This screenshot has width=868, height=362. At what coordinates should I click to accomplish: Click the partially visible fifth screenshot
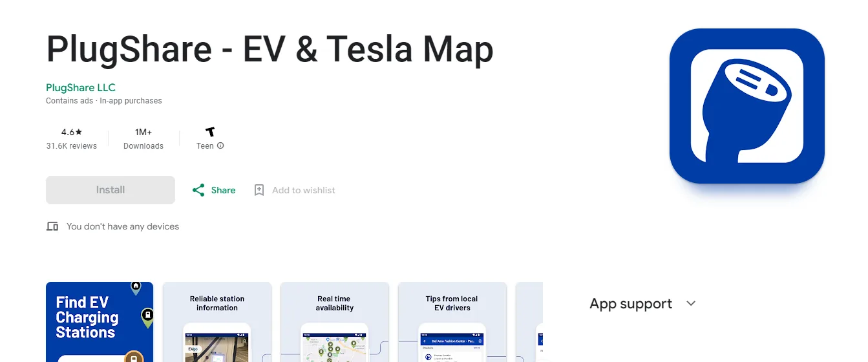[x=529, y=322]
